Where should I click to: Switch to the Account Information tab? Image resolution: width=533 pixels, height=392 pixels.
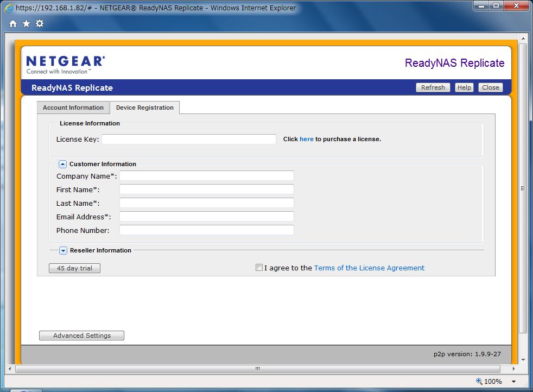73,108
